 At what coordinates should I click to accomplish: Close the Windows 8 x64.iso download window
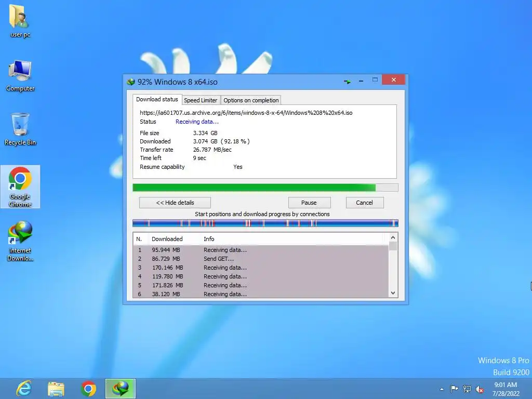coord(394,79)
